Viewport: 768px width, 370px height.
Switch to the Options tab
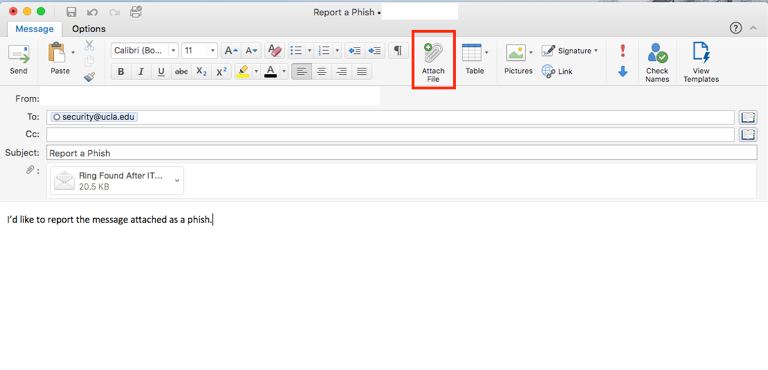(x=89, y=29)
